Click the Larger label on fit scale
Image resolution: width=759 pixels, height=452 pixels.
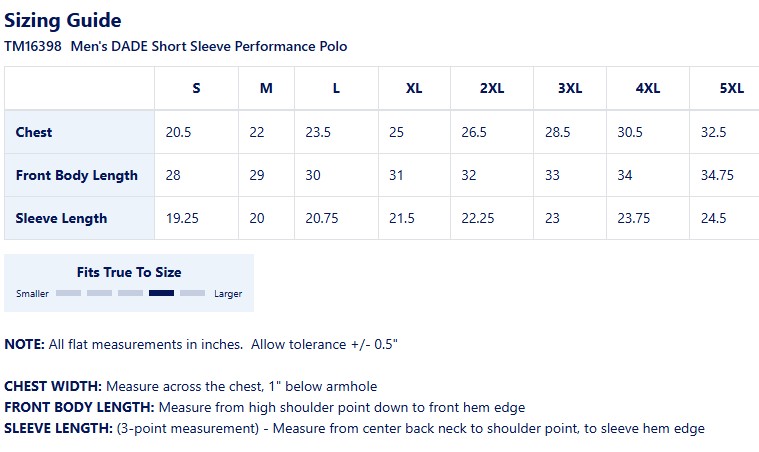tap(227, 294)
